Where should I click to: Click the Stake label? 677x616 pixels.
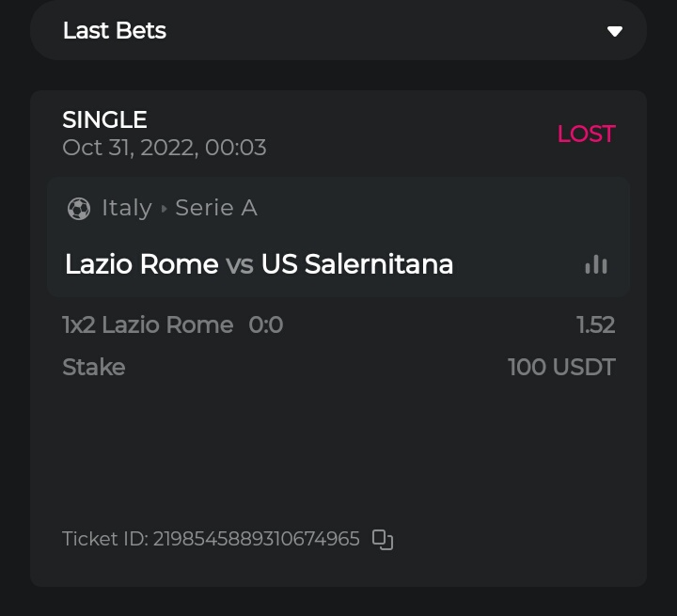94,367
